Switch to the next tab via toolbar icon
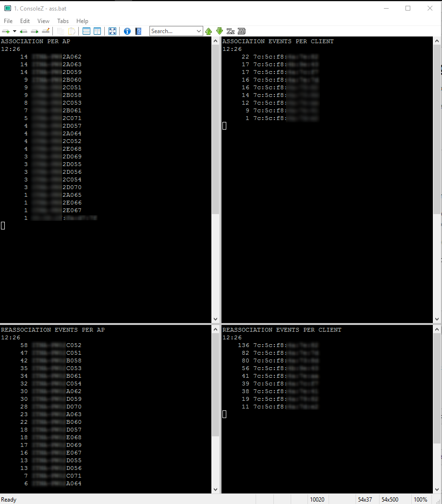 click(35, 31)
